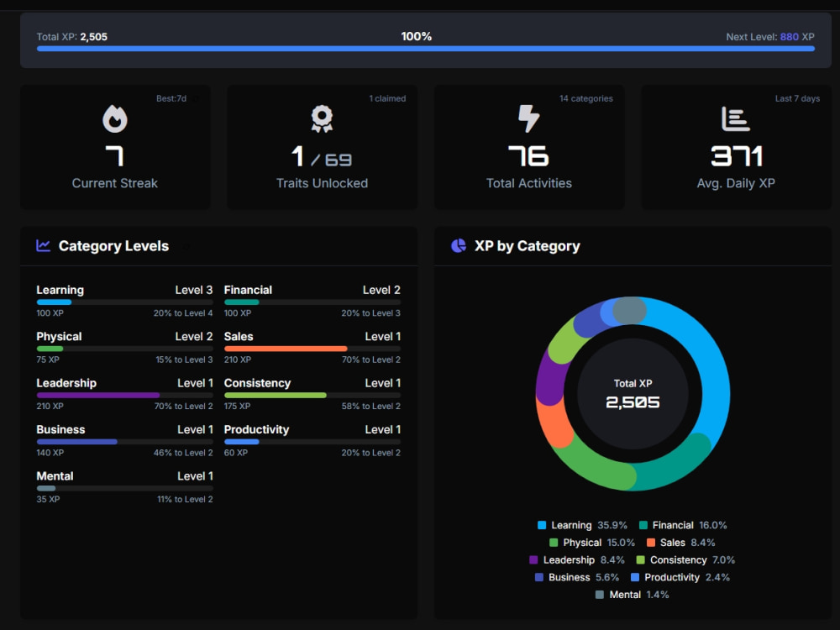
Task: Click the XP by Category heading
Action: tap(528, 246)
